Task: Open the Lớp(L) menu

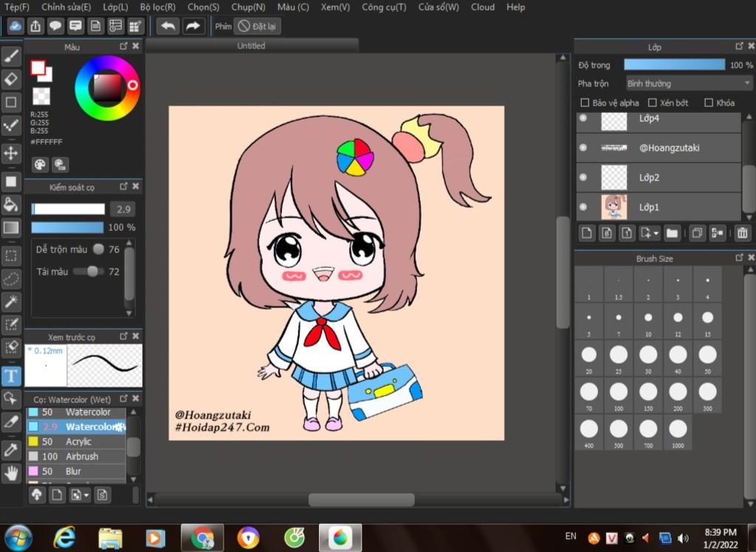Action: click(x=115, y=7)
